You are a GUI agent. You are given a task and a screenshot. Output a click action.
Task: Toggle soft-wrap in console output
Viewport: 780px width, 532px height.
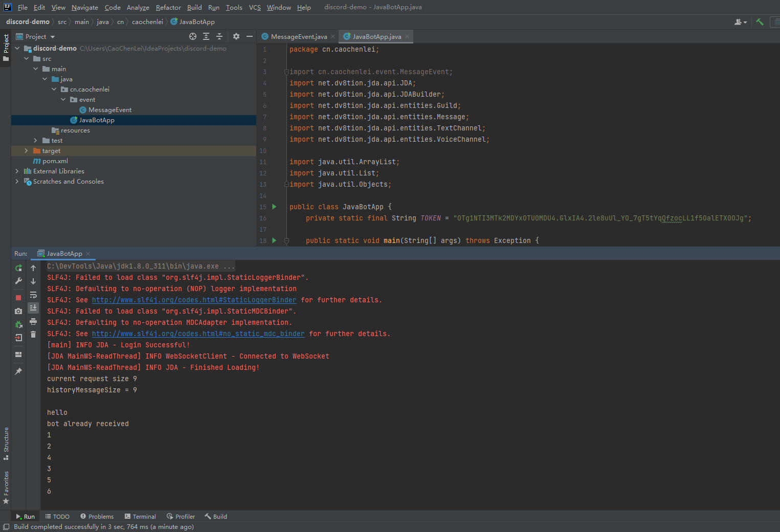[x=33, y=295]
